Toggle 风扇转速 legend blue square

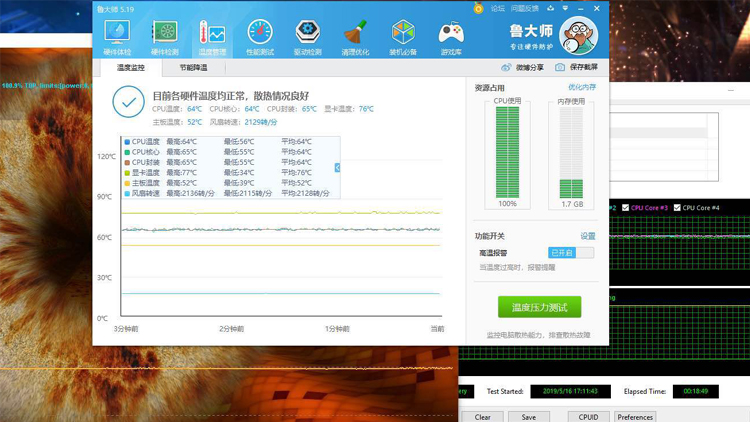coord(127,194)
